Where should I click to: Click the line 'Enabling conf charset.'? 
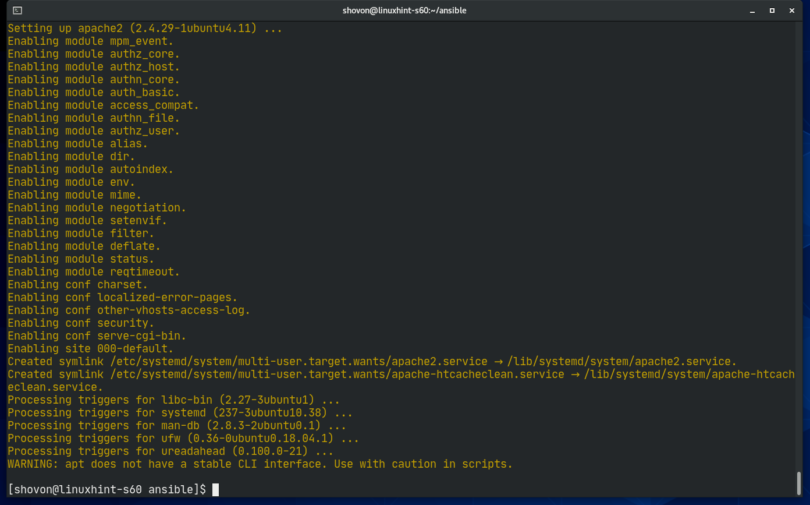[77, 285]
